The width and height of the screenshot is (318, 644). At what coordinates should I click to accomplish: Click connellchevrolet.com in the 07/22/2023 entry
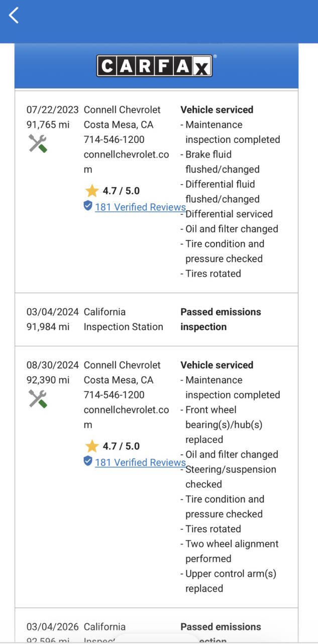(126, 162)
